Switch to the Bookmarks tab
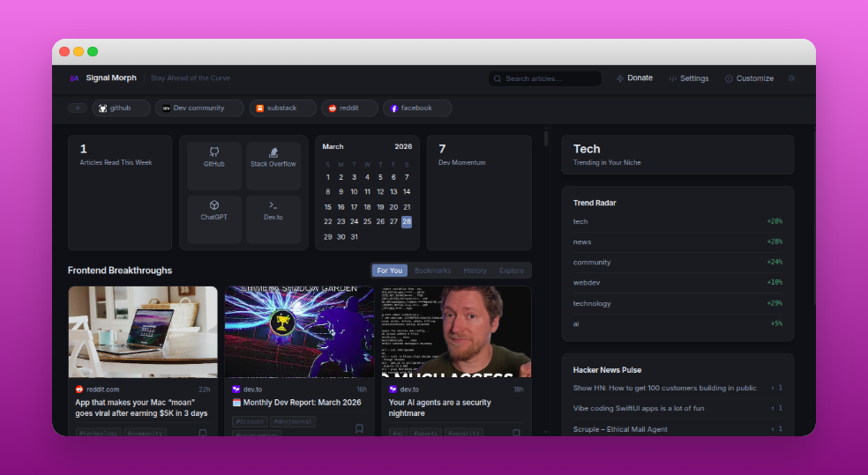The width and height of the screenshot is (868, 475). [x=433, y=271]
